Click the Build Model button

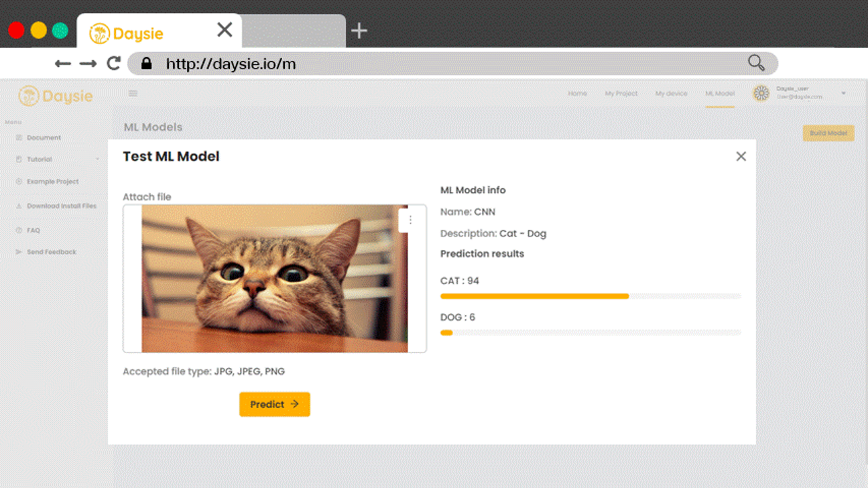828,133
